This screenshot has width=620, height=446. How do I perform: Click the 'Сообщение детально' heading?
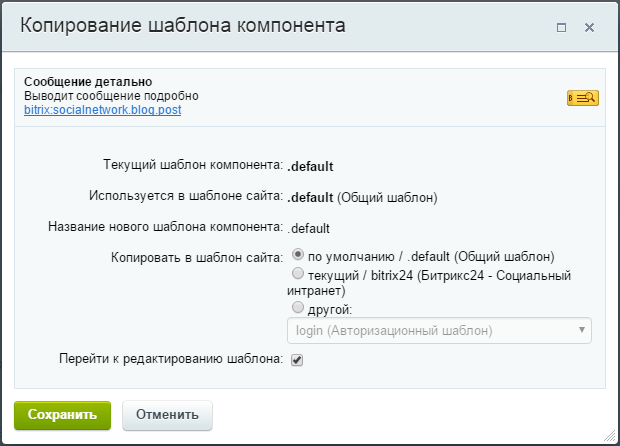[x=88, y=82]
